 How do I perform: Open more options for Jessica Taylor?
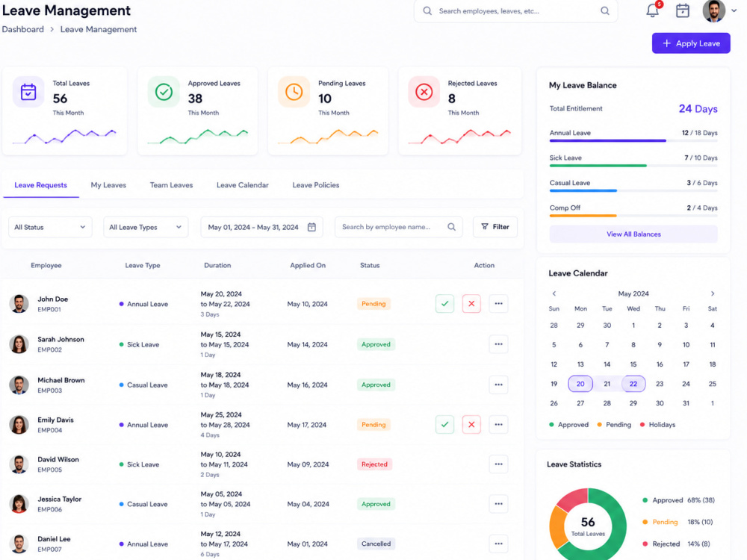(498, 504)
